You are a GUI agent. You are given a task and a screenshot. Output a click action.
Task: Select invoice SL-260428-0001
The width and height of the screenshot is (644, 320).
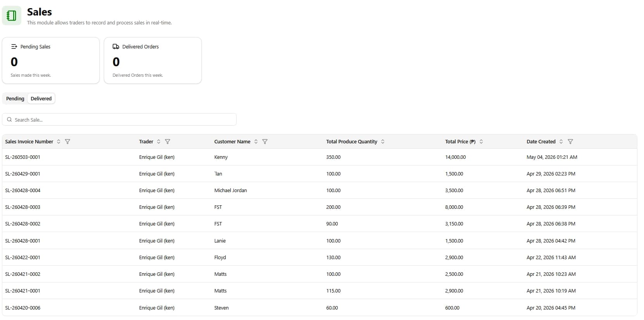(22, 241)
